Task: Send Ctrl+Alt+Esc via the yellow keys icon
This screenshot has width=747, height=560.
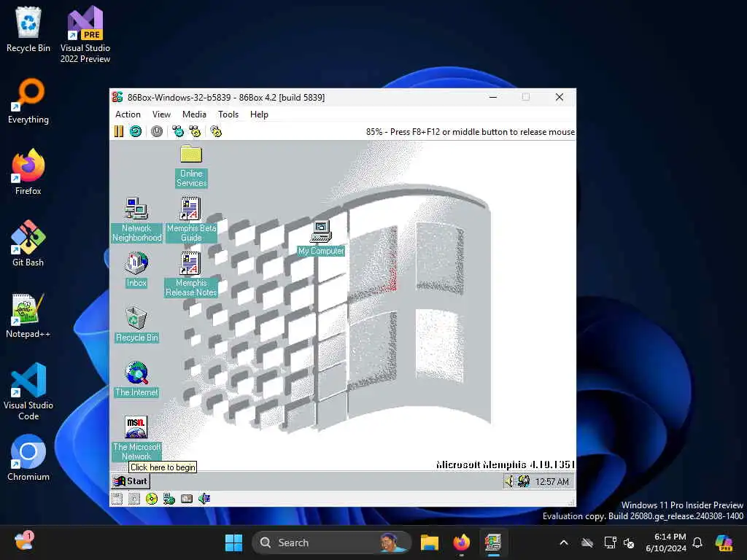Action: pos(195,131)
